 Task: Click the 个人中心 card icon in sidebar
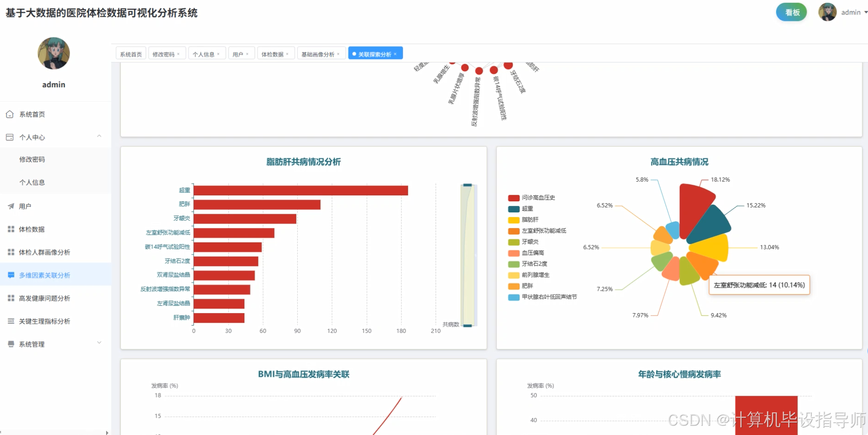[x=10, y=137]
